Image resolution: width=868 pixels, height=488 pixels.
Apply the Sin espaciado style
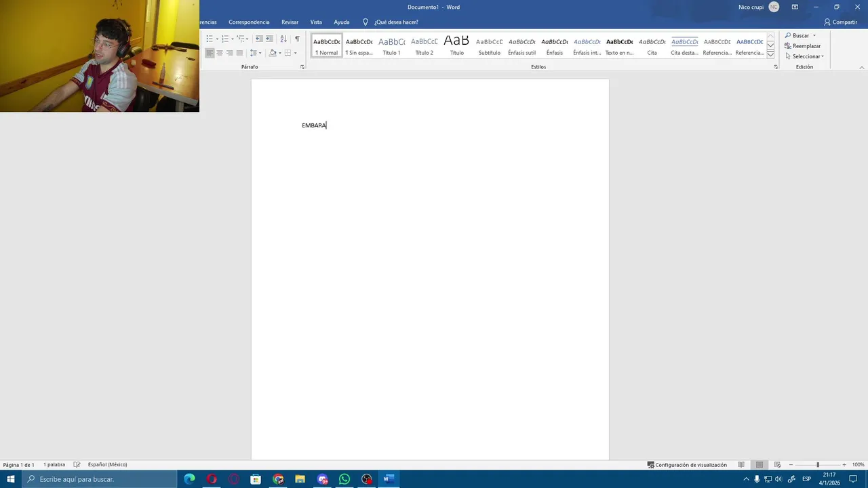[359, 45]
